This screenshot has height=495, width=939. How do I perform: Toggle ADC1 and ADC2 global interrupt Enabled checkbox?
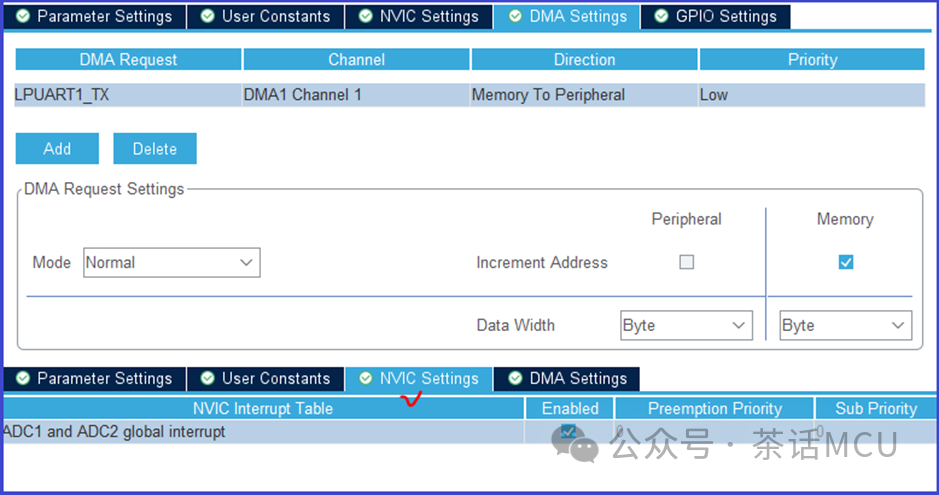coord(568,432)
